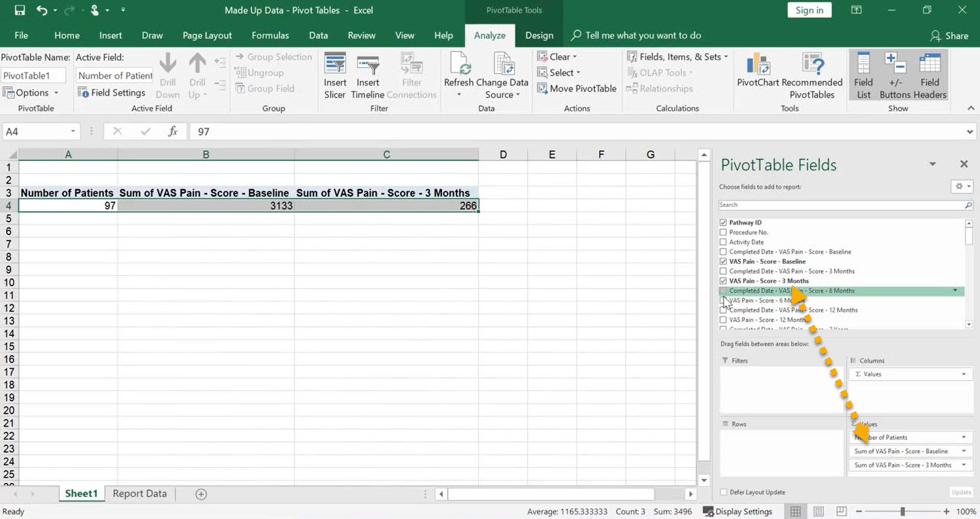Open Fields, Items, & Sets dropdown
Screen dimensions: 980x519
pyautogui.click(x=677, y=57)
